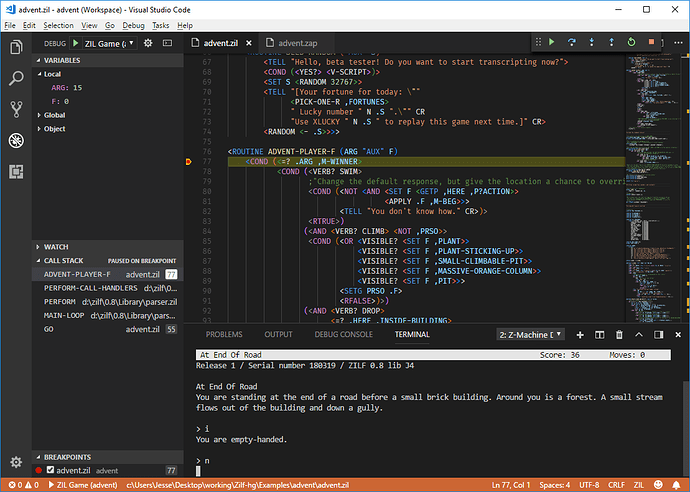Image resolution: width=690 pixels, height=492 pixels.
Task: Click Ln 77, Col 1 in status bar
Action: pos(511,485)
